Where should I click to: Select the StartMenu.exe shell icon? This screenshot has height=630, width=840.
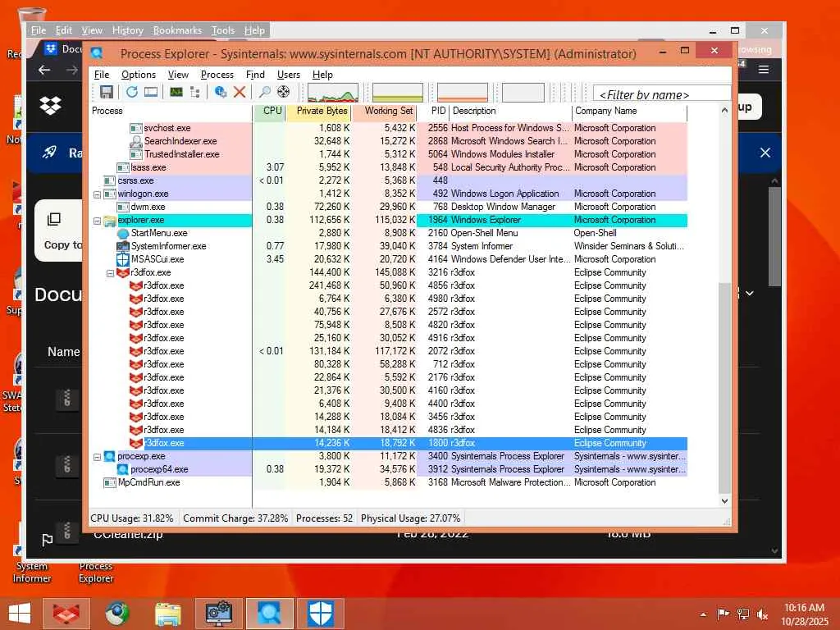coord(123,233)
